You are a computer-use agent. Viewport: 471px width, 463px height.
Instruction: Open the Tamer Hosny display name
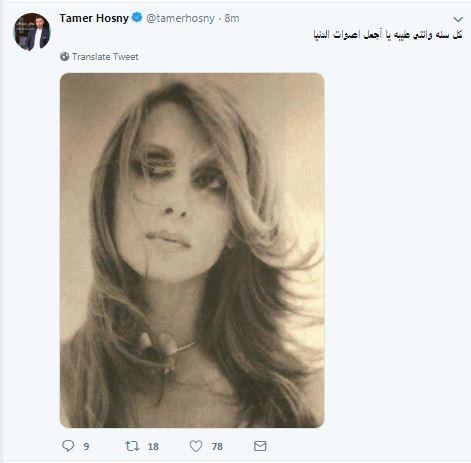(94, 18)
